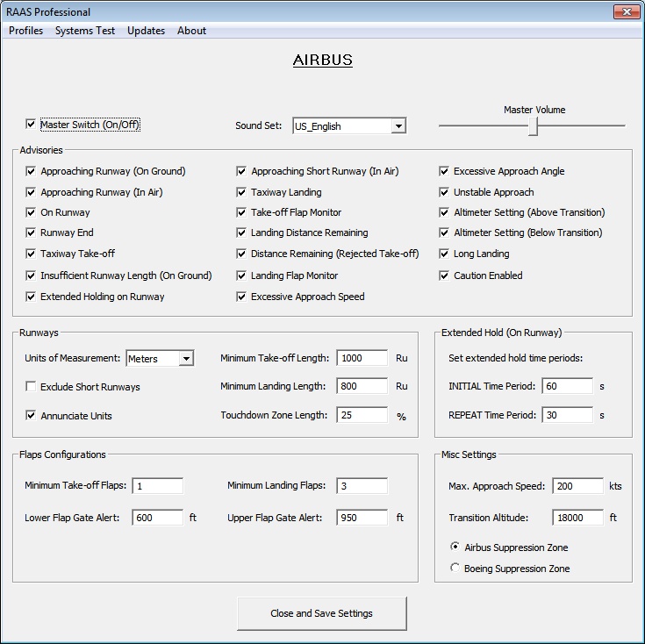Focus the Max. Approach Speed field
Screen dimensions: 645x644
578,486
